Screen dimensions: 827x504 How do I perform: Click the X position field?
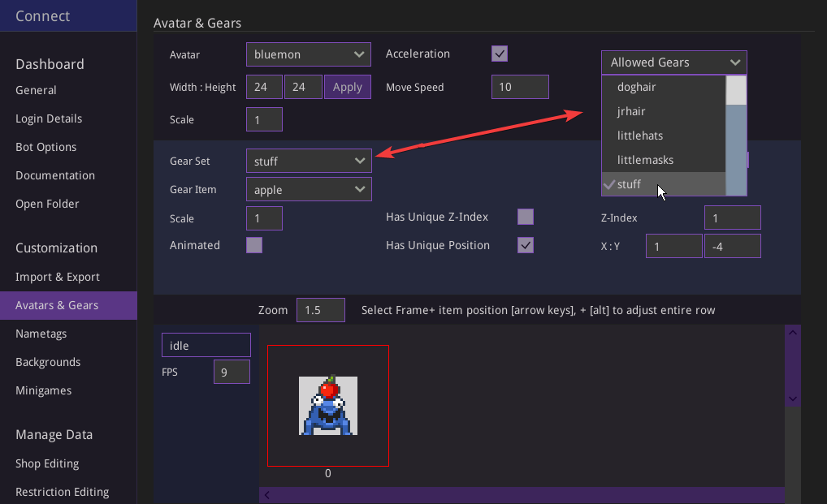point(674,246)
